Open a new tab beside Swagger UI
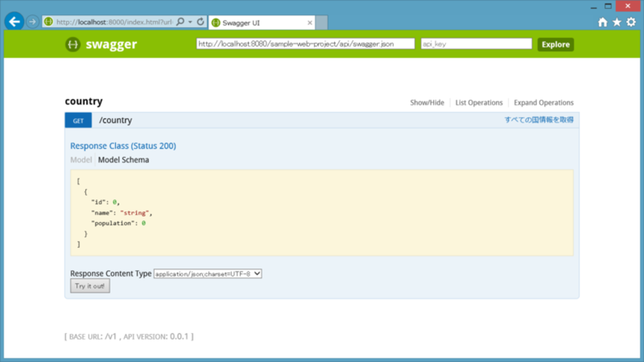This screenshot has width=644, height=362. pyautogui.click(x=322, y=23)
